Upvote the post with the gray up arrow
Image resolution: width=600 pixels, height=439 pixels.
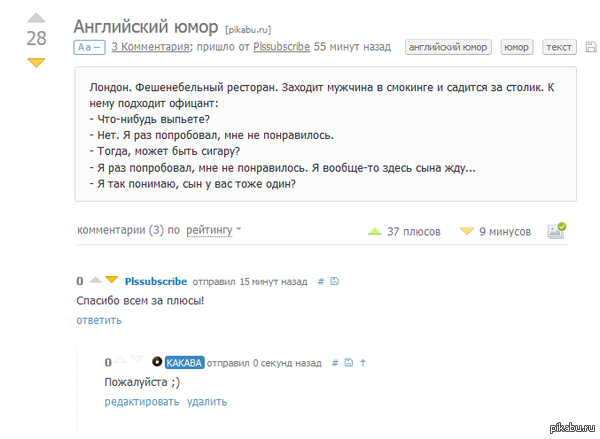36,18
